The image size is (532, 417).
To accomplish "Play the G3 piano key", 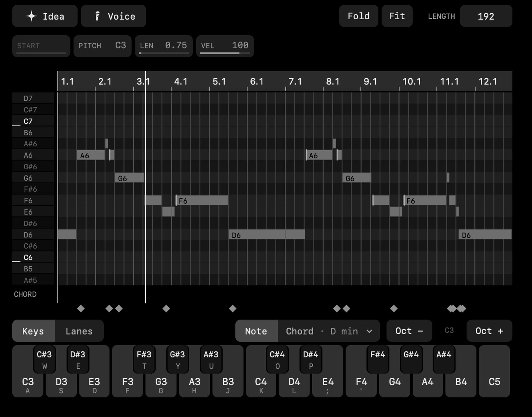I will click(161, 385).
